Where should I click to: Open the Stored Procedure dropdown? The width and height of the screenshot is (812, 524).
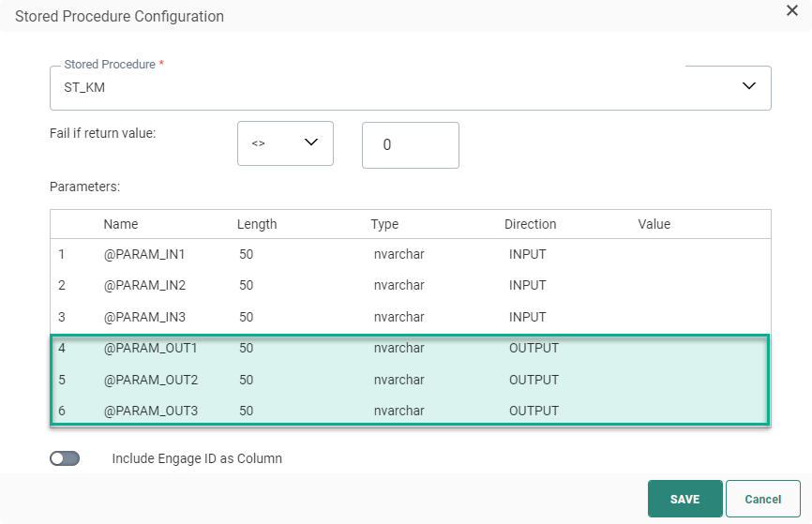tap(410, 87)
